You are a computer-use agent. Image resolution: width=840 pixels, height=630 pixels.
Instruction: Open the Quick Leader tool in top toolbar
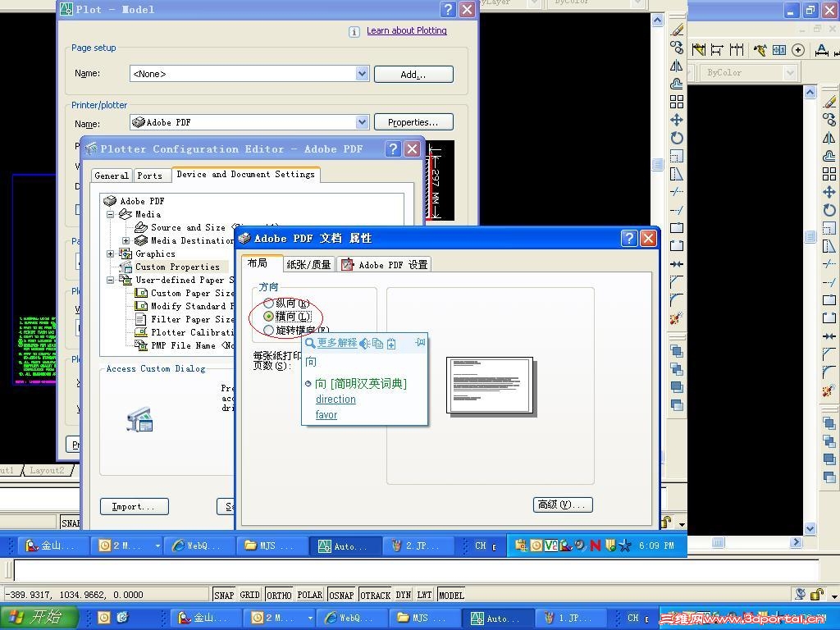(x=760, y=50)
